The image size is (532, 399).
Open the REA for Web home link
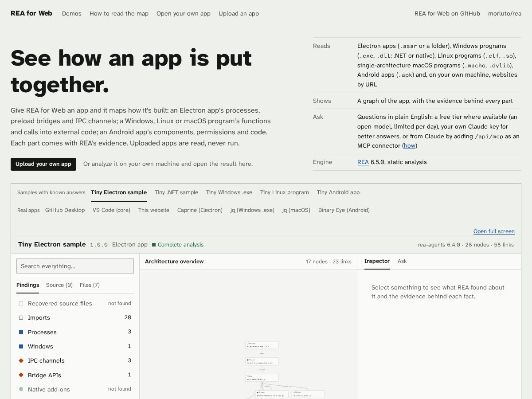point(31,13)
